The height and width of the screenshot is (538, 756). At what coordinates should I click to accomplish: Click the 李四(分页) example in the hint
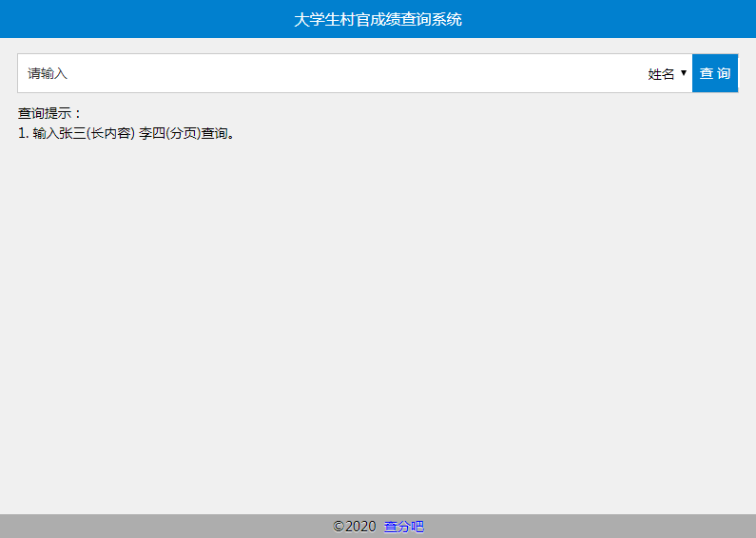169,133
